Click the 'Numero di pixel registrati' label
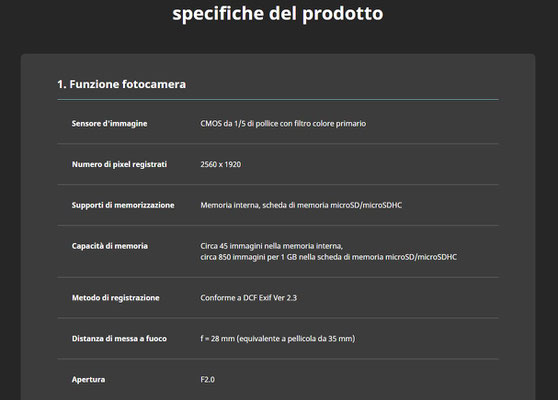This screenshot has width=558, height=400. pyautogui.click(x=120, y=164)
